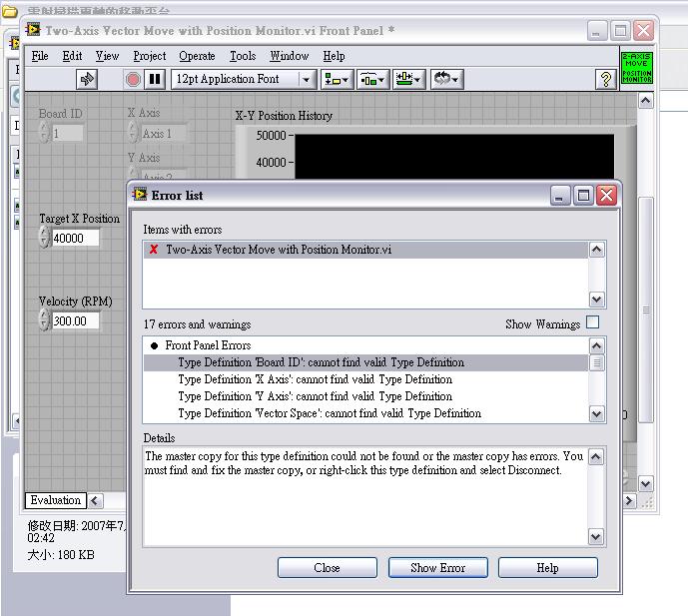The width and height of the screenshot is (688, 616).
Task: Open the Edit menu
Action: [72, 56]
